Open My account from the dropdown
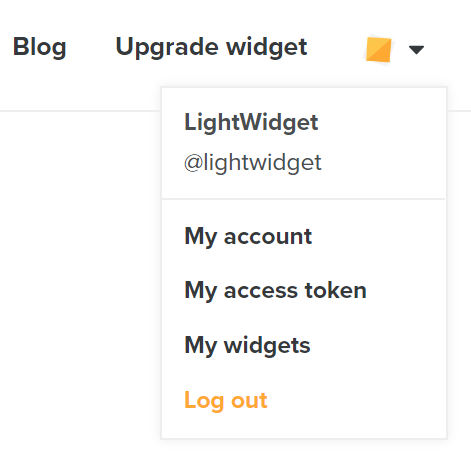This screenshot has width=471, height=461. click(x=248, y=237)
